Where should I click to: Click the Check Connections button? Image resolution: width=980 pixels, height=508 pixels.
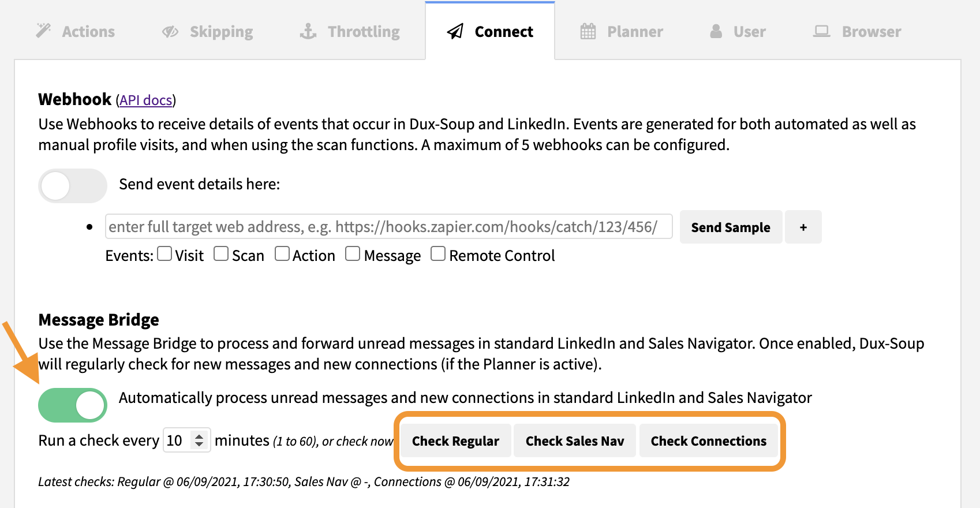click(x=709, y=441)
